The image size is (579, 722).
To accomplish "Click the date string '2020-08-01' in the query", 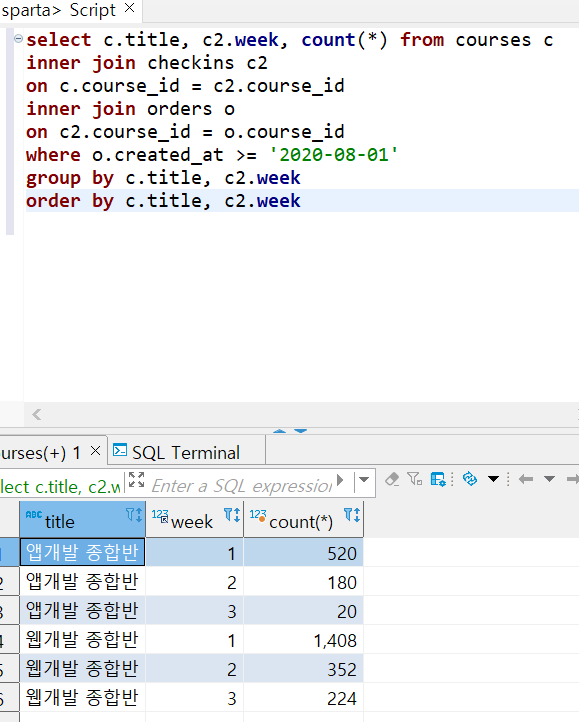I will tap(333, 155).
